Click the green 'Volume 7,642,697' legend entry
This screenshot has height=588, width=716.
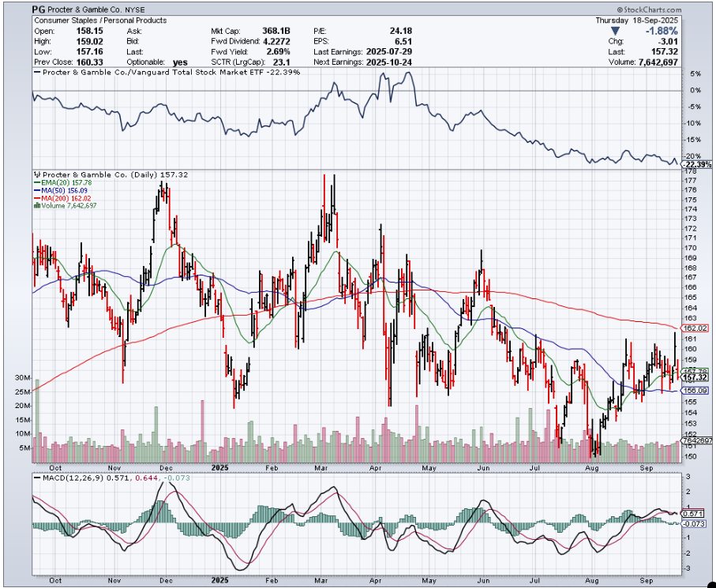[69, 205]
